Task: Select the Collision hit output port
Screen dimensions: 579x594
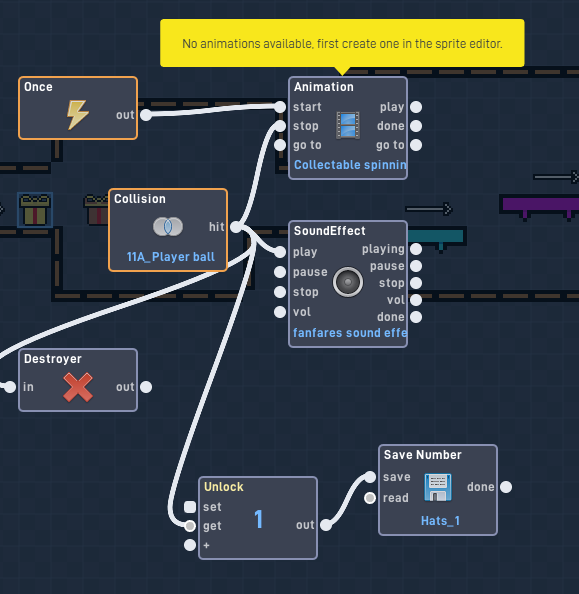Action: coord(236,227)
